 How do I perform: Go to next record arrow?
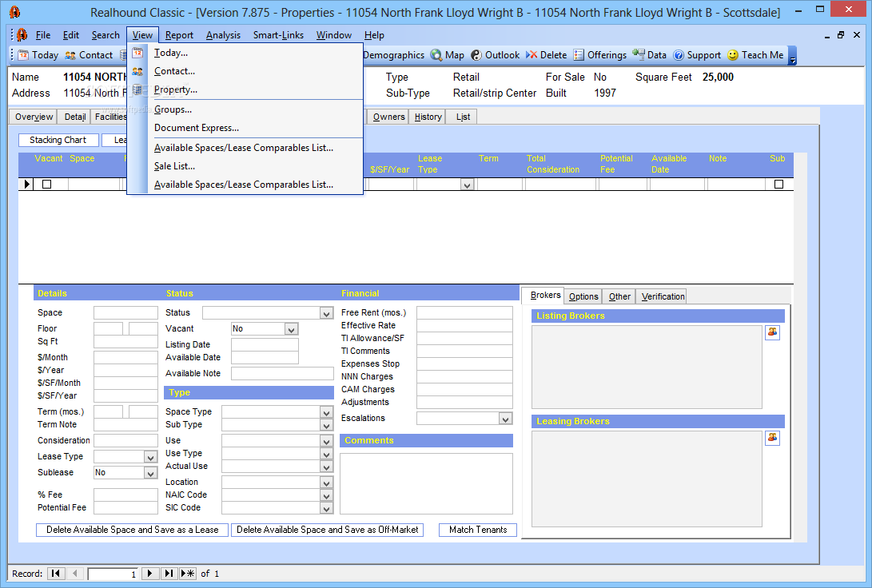(149, 574)
